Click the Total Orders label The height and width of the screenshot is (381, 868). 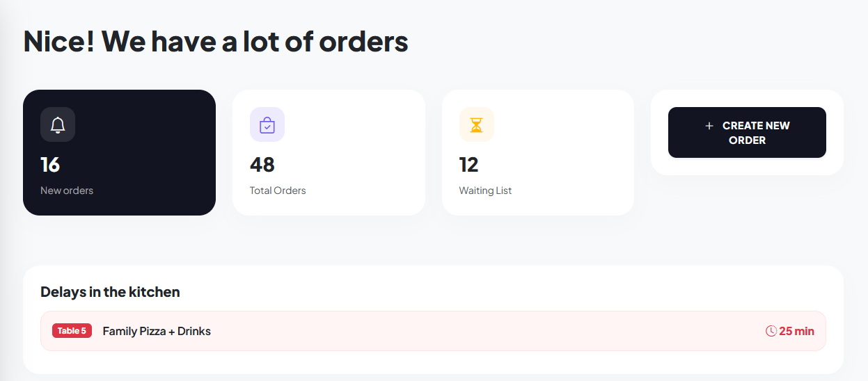pos(278,190)
